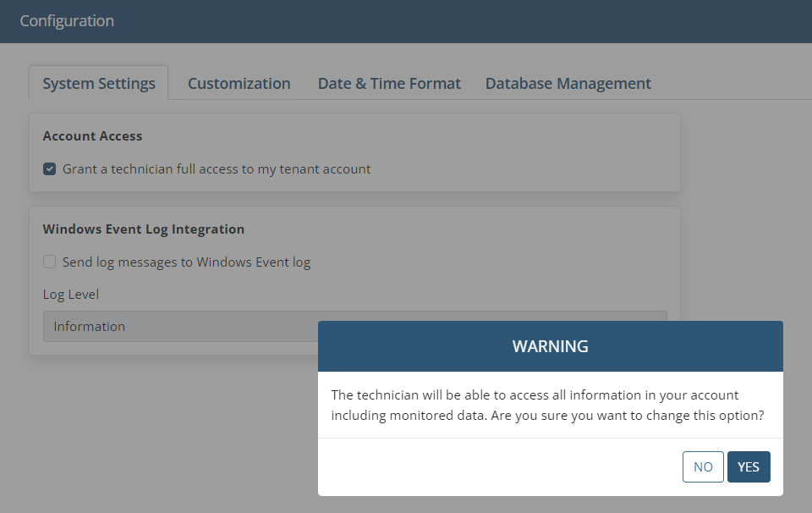The width and height of the screenshot is (812, 513).
Task: Click the WARNING dialog title bar
Action: [x=551, y=346]
